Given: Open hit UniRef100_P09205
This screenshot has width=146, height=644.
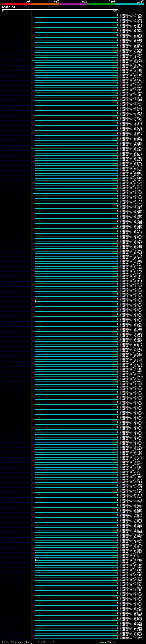Looking at the screenshot, I should click(x=131, y=15).
